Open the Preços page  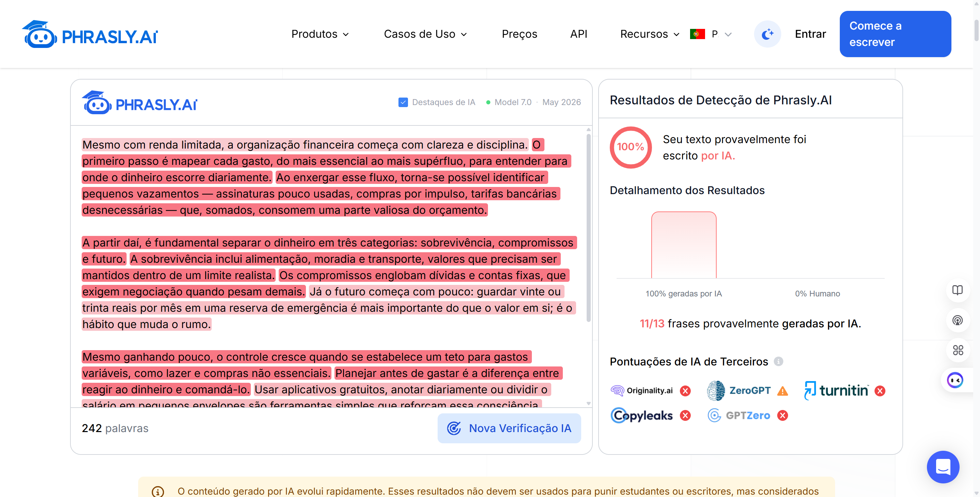[519, 34]
